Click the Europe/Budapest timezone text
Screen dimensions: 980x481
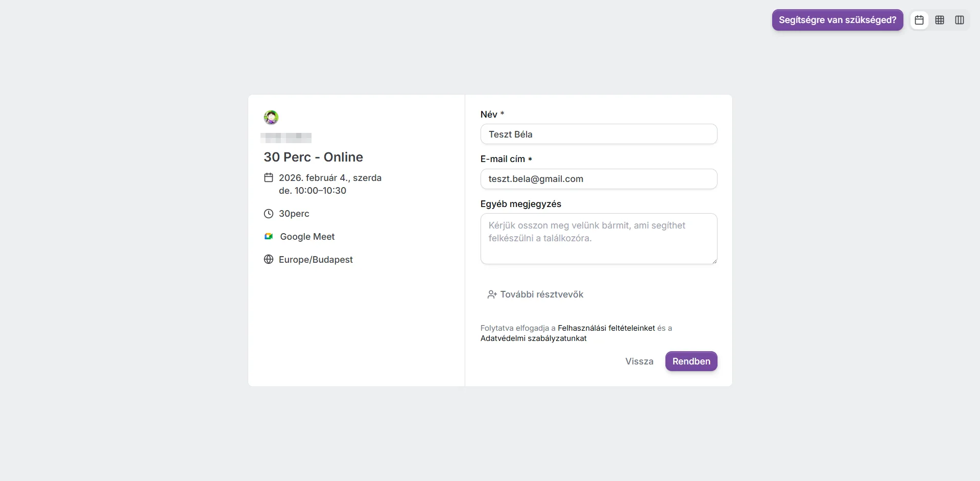coord(316,260)
